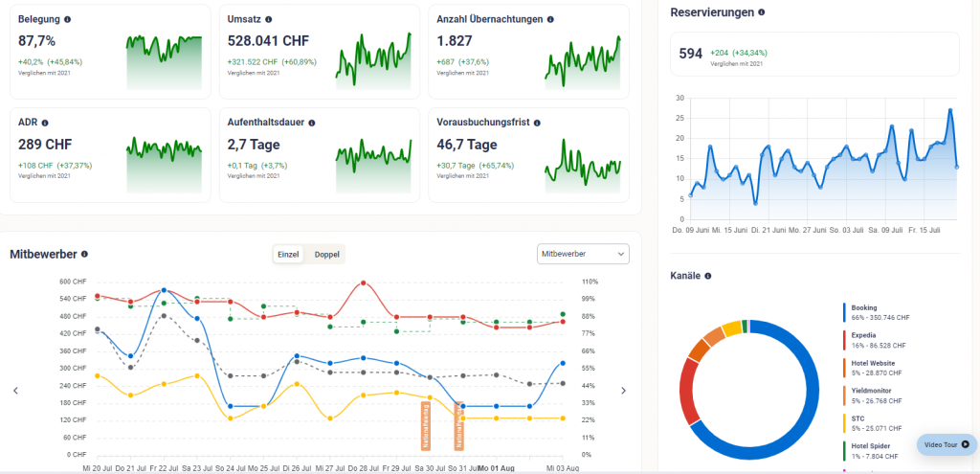Go to next dates with right chevron

tap(624, 391)
